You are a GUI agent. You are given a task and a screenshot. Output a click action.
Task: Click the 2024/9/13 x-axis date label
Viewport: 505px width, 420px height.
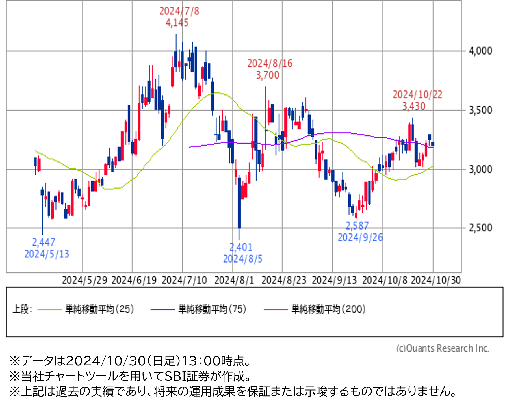pyautogui.click(x=334, y=280)
